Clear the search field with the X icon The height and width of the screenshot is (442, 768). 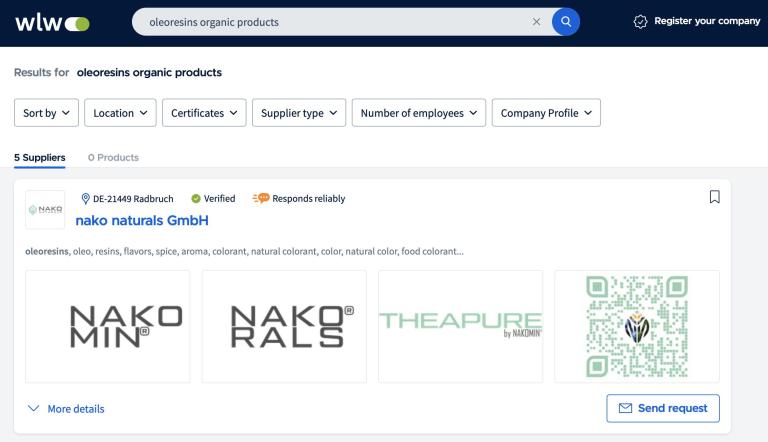tap(536, 22)
